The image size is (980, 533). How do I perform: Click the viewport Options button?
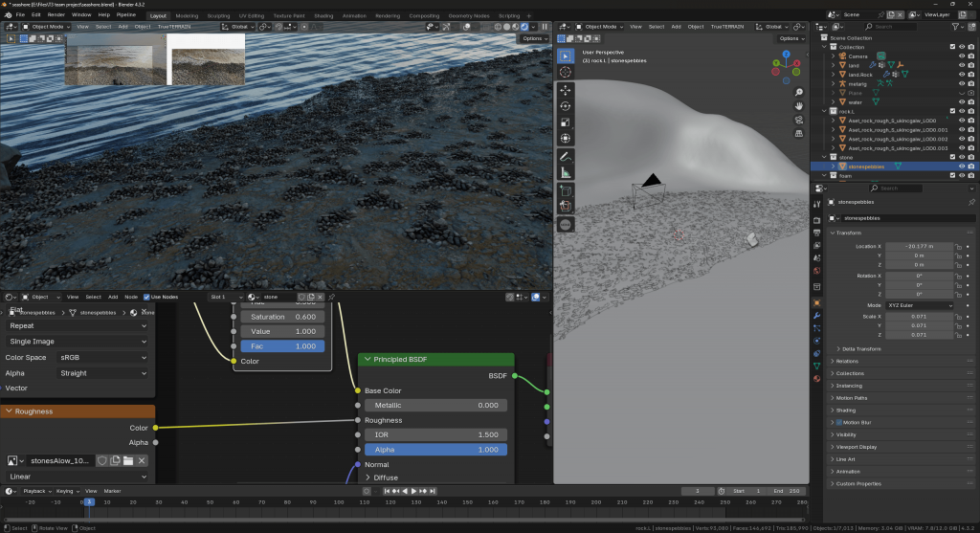(790, 38)
